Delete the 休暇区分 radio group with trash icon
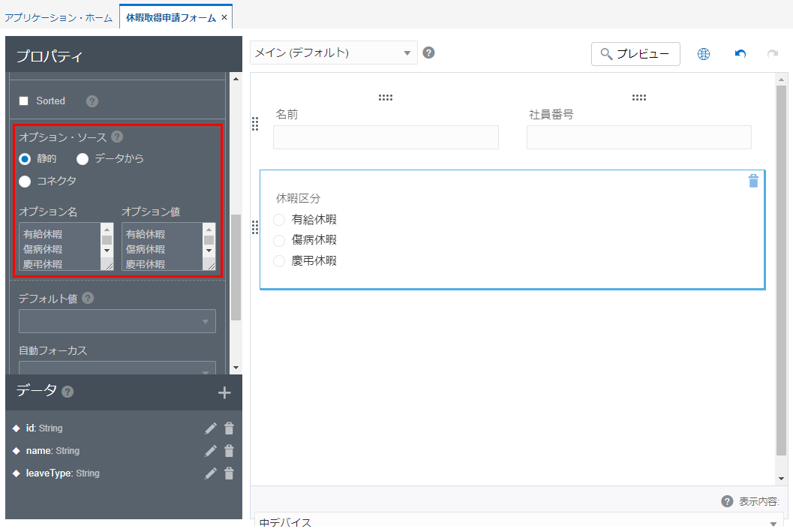The image size is (793, 532). coord(753,181)
